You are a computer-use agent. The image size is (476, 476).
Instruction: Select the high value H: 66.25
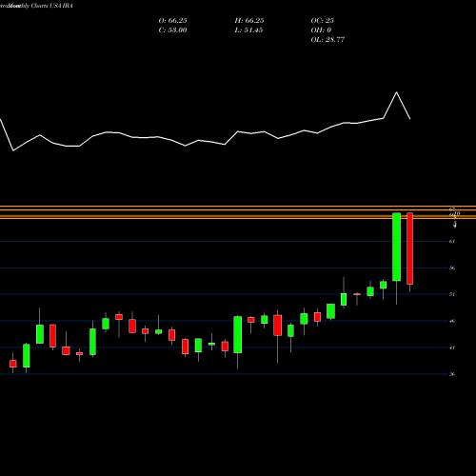249,21
